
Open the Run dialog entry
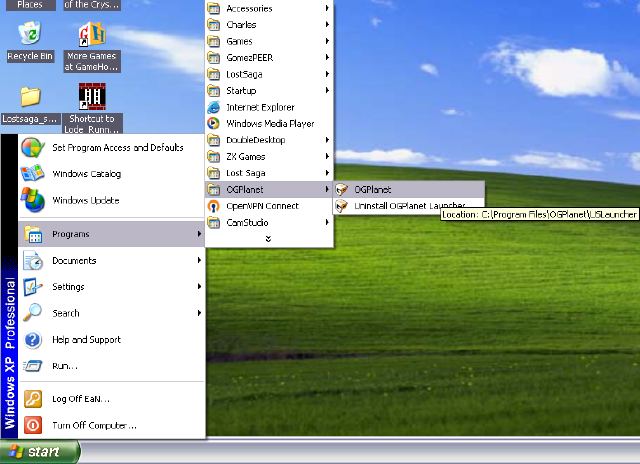(111, 366)
